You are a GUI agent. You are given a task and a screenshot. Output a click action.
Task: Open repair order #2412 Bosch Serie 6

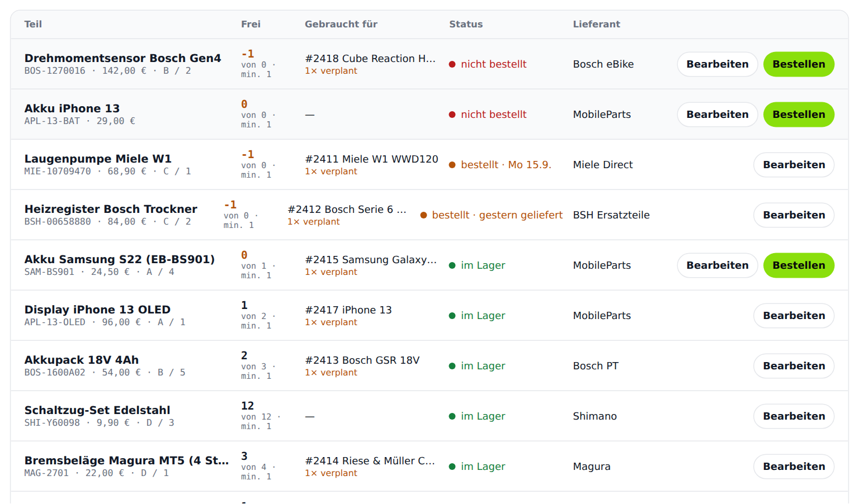point(347,210)
